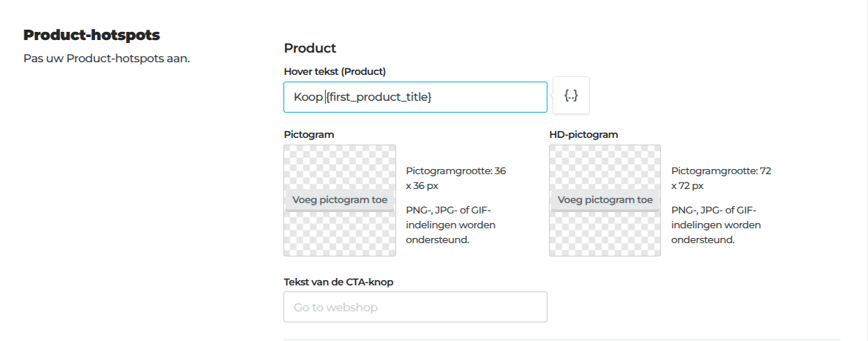
Task: Open the {..} variable picker button
Action: click(571, 96)
